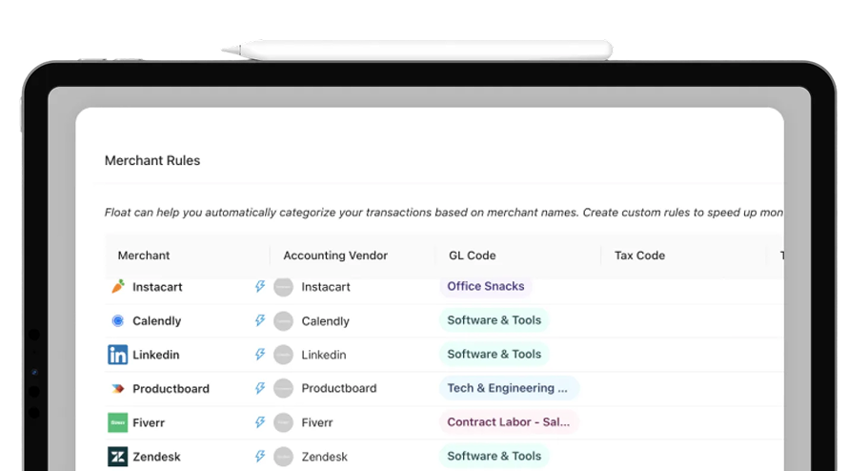Select the Fiverr merchant name
This screenshot has width=868, height=471.
click(149, 422)
